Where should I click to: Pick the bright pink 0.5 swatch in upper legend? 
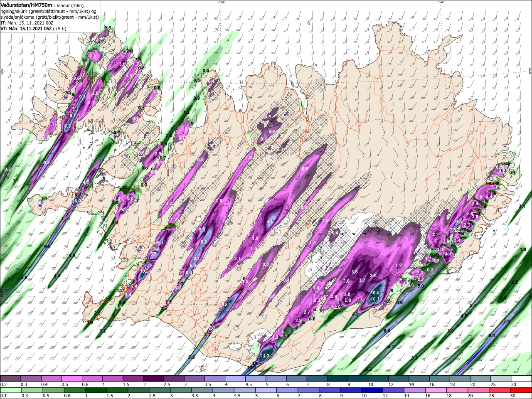(71, 379)
